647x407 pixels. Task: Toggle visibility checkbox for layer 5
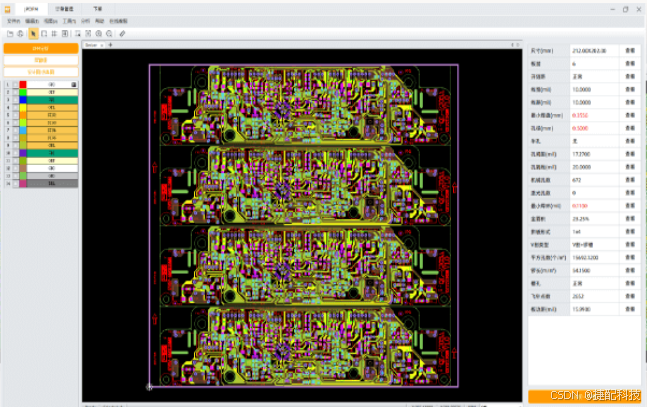click(x=15, y=115)
